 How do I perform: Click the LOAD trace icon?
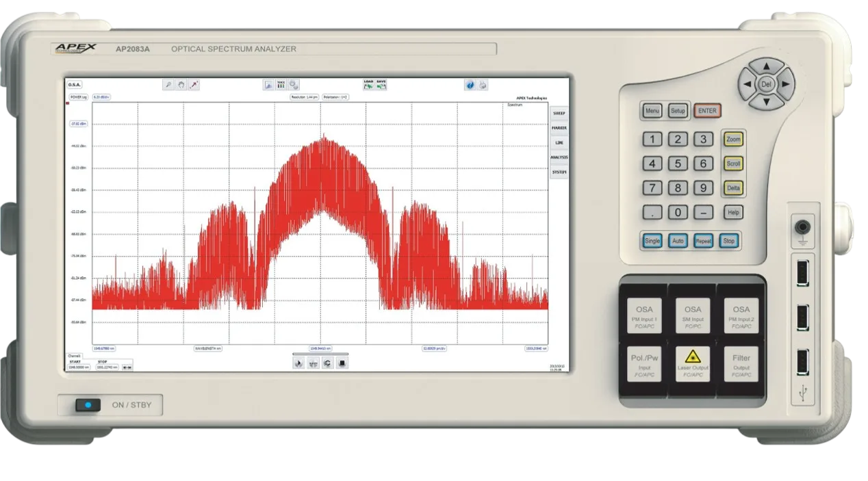tap(368, 85)
